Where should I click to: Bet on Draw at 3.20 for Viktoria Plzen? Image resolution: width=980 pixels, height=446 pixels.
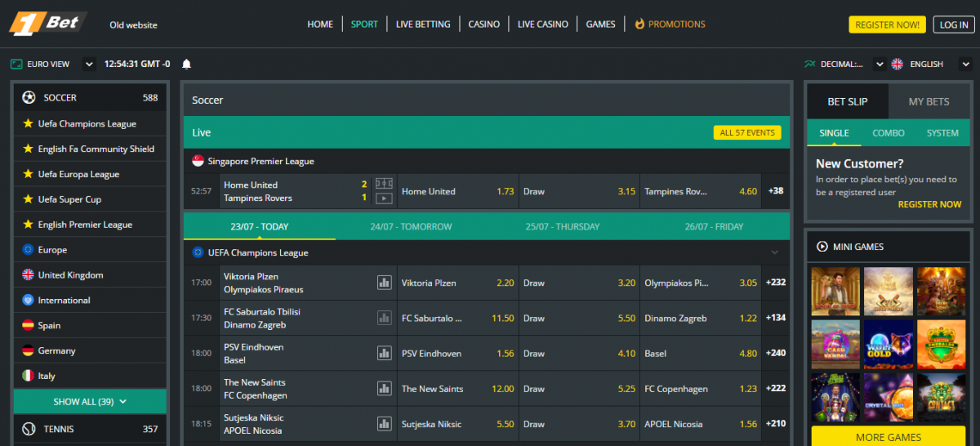(579, 283)
